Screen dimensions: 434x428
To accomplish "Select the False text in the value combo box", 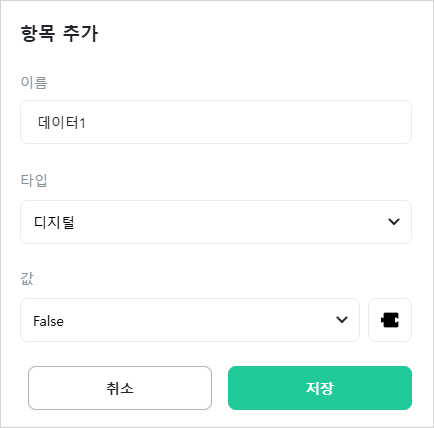I will click(x=48, y=321).
